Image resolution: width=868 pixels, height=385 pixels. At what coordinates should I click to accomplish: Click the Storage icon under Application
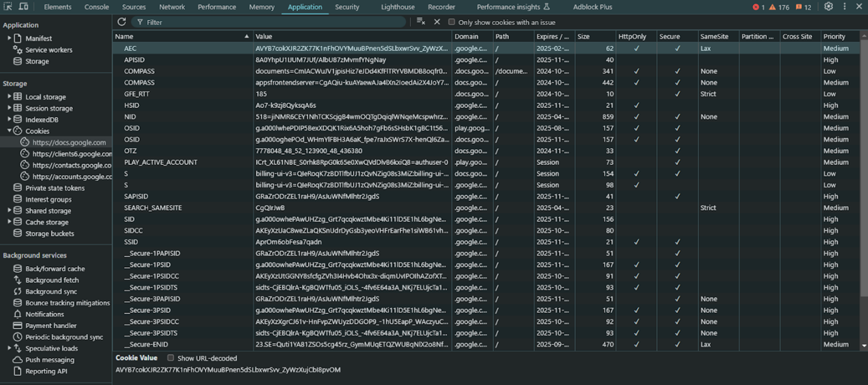tap(18, 61)
